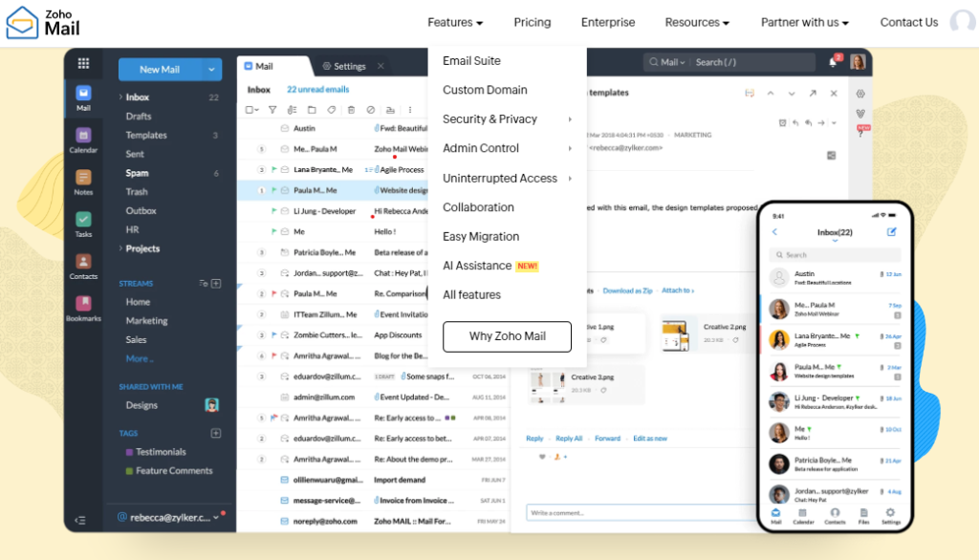979x560 pixels.
Task: Open Calendar in phone bottom bar
Action: pyautogui.click(x=803, y=516)
